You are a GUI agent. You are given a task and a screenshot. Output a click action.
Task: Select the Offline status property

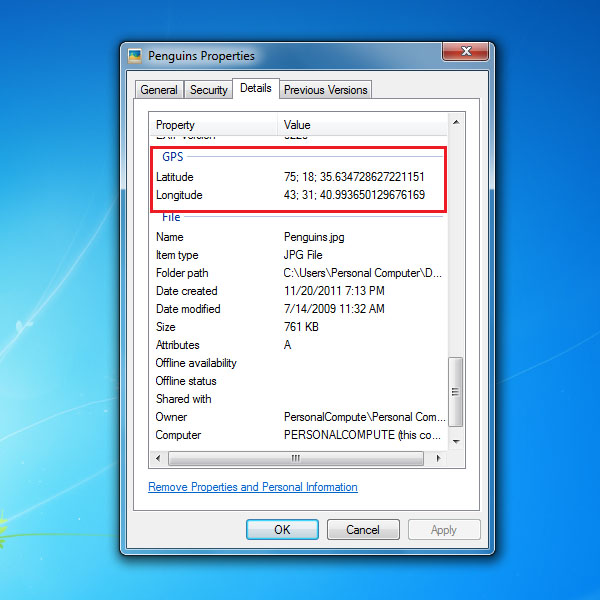tap(186, 381)
